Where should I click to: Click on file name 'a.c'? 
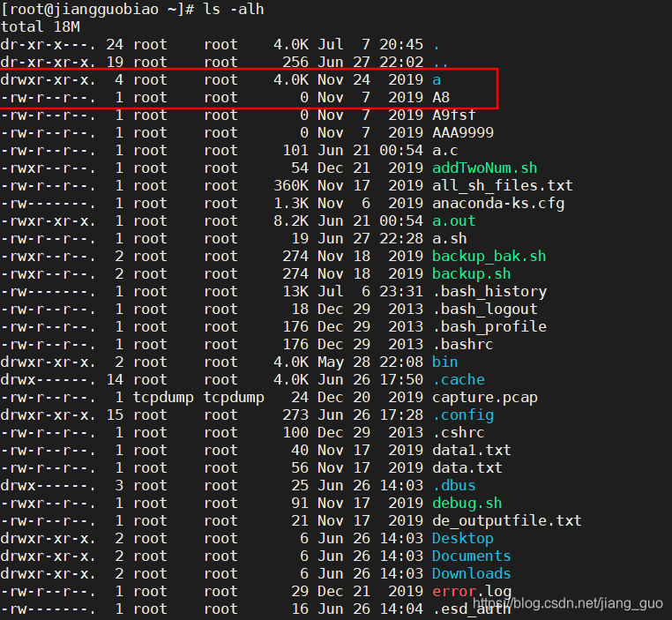(444, 151)
